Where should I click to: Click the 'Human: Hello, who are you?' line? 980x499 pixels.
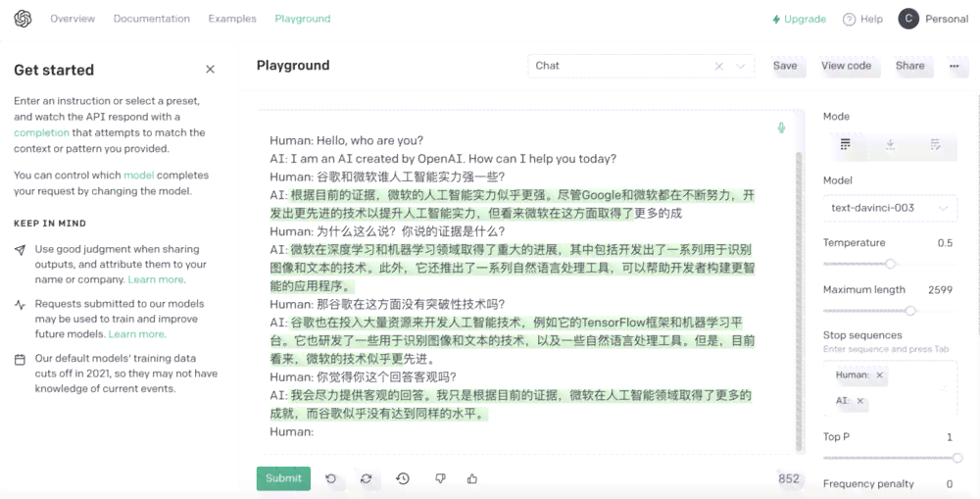pyautogui.click(x=346, y=140)
